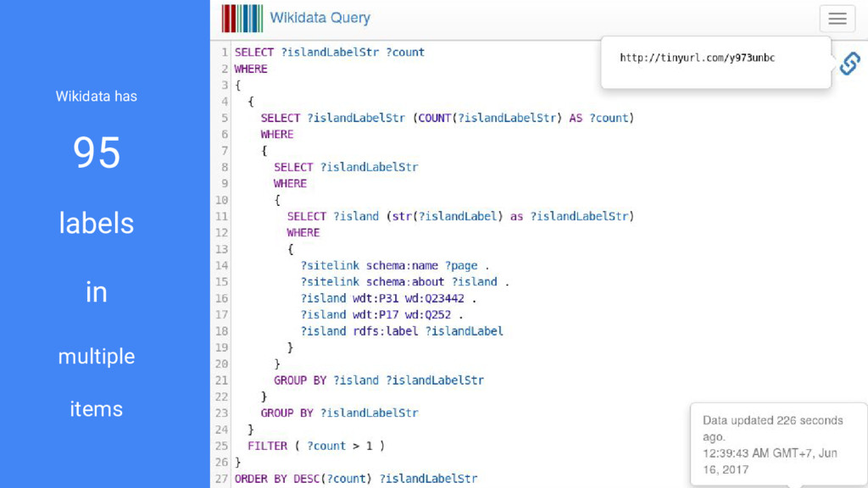The width and height of the screenshot is (868, 488).
Task: Open the hamburger menu button
Action: 837,19
